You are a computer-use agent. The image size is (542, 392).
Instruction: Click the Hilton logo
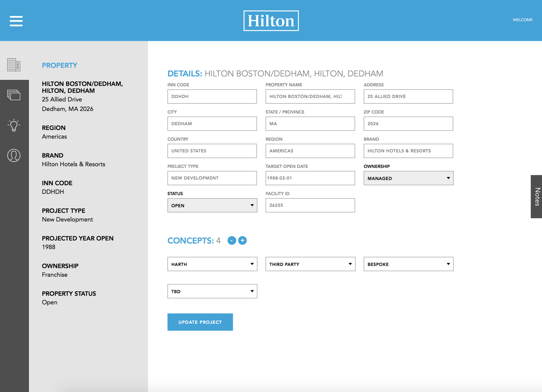pos(271,21)
